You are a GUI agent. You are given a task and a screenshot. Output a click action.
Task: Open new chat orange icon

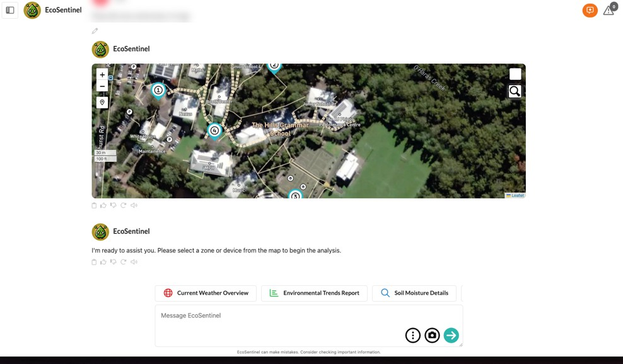point(590,10)
